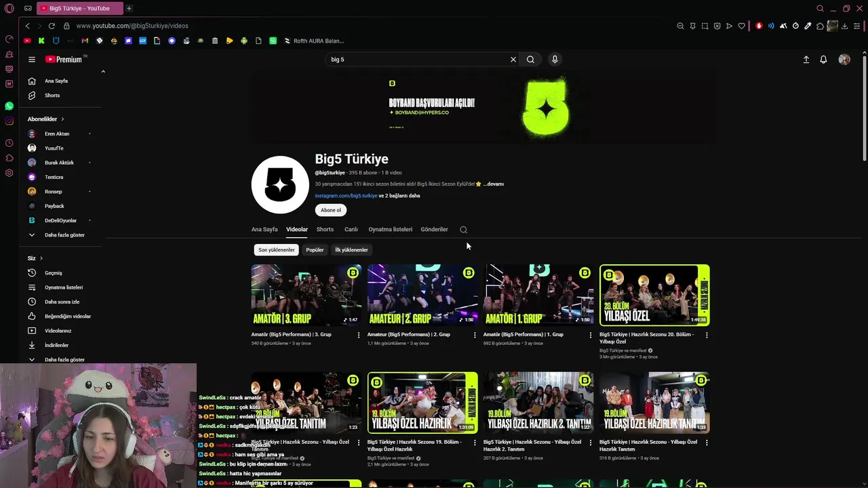Open options menu for Amatör 3. Grup video
The image size is (868, 488).
[359, 335]
